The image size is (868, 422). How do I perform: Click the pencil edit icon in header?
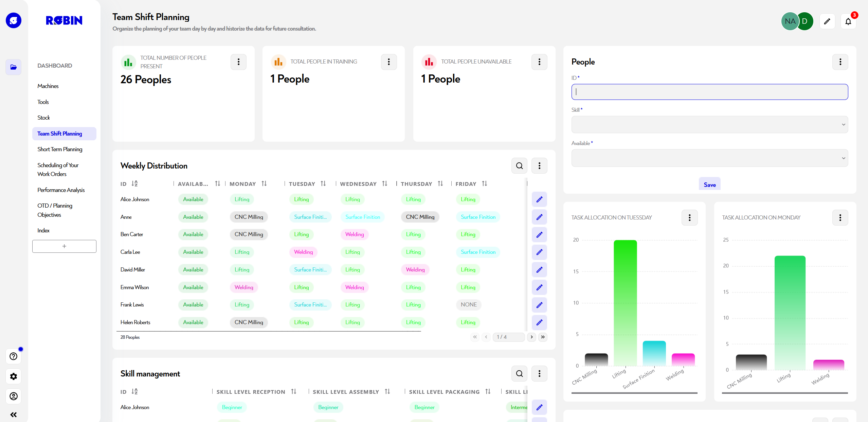[827, 22]
